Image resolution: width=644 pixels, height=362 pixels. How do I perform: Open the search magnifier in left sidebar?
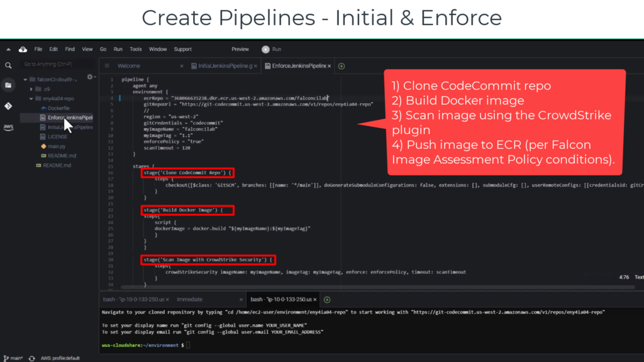(8, 65)
